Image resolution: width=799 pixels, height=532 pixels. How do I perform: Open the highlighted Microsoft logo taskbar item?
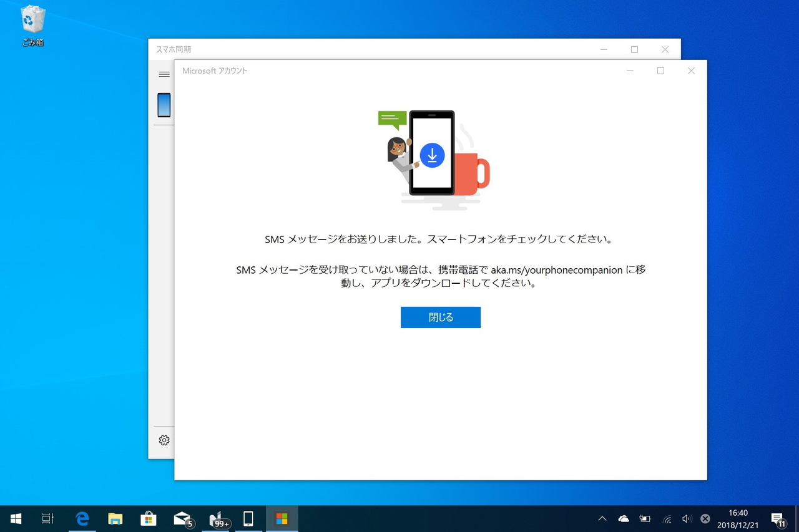pos(282,518)
